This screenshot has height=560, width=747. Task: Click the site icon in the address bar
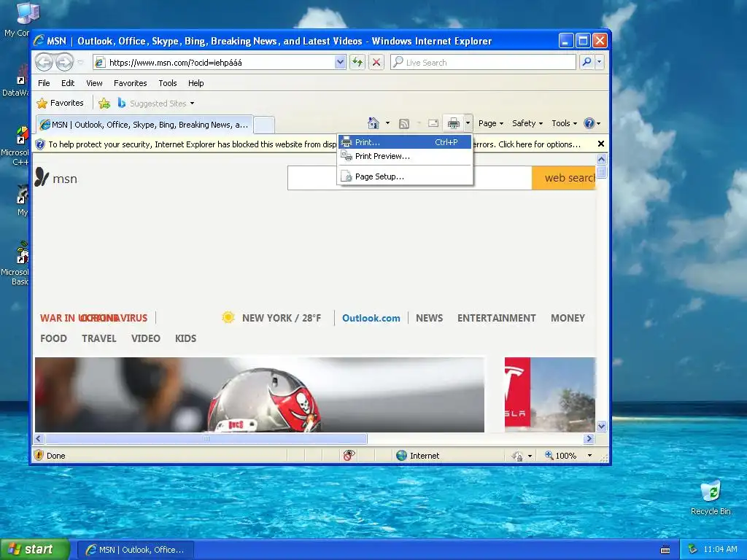(x=99, y=63)
